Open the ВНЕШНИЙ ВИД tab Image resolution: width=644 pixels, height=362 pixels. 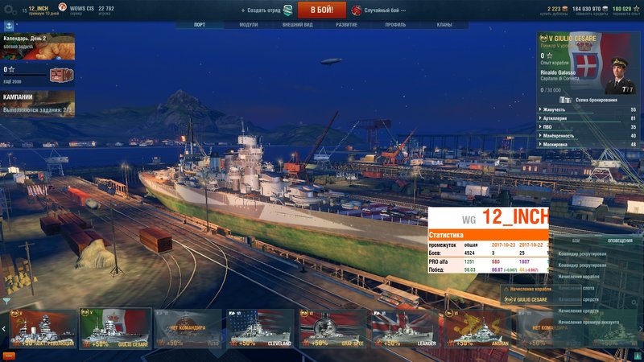tap(297, 25)
